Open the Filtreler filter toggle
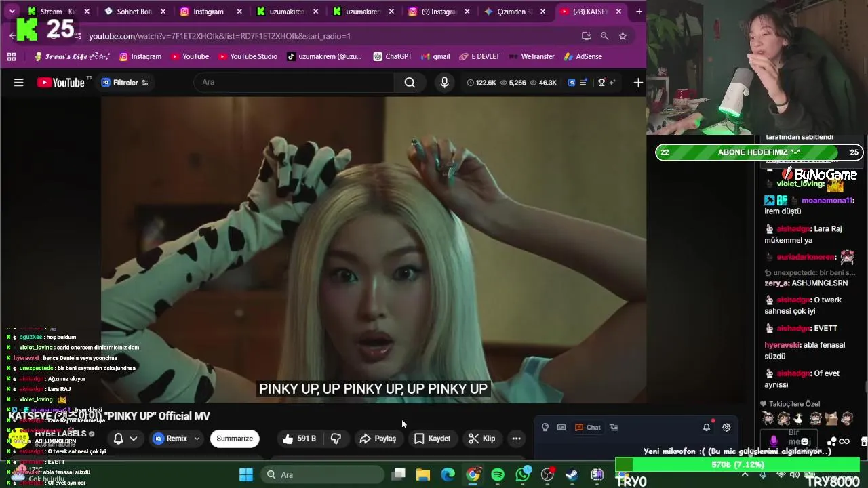The height and width of the screenshot is (488, 868). (x=125, y=83)
